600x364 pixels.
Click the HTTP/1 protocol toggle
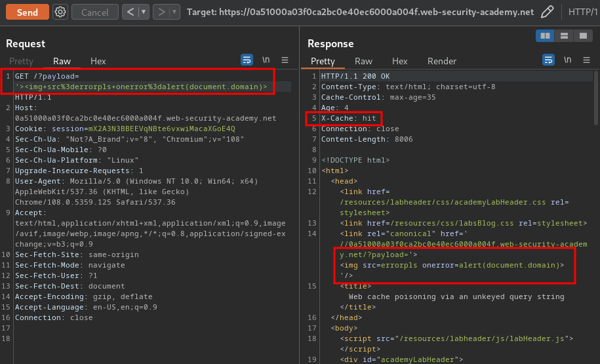(x=582, y=12)
